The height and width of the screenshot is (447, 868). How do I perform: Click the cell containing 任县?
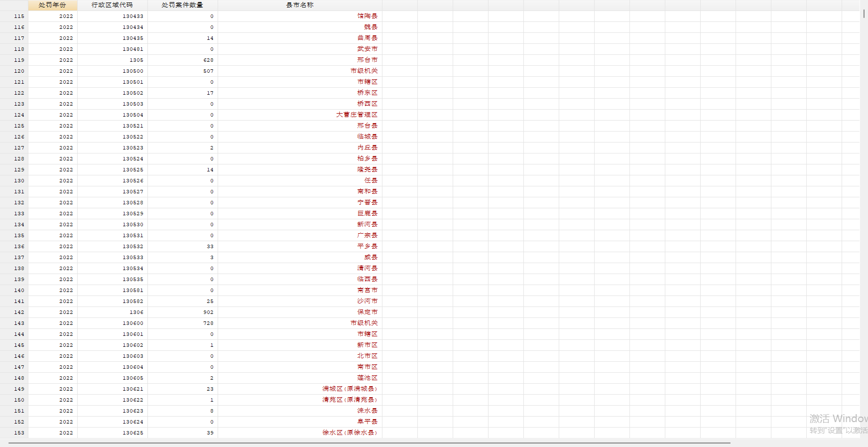point(300,181)
